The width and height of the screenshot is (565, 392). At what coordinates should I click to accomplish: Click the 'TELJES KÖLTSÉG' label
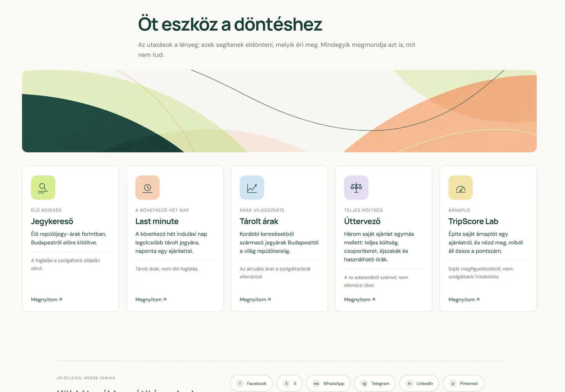[x=363, y=210]
